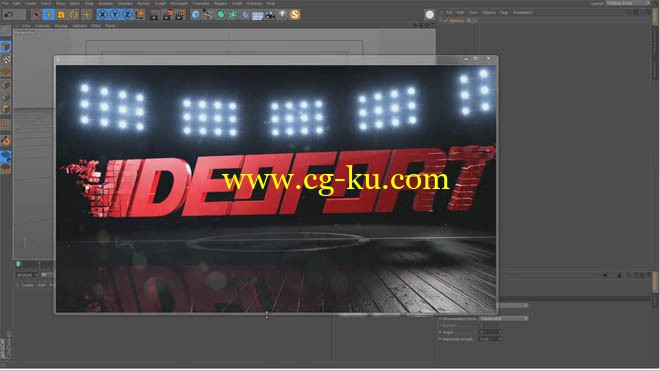Click the round white icon beside Object Manager
This screenshot has height=371, width=660.
pyautogui.click(x=429, y=15)
